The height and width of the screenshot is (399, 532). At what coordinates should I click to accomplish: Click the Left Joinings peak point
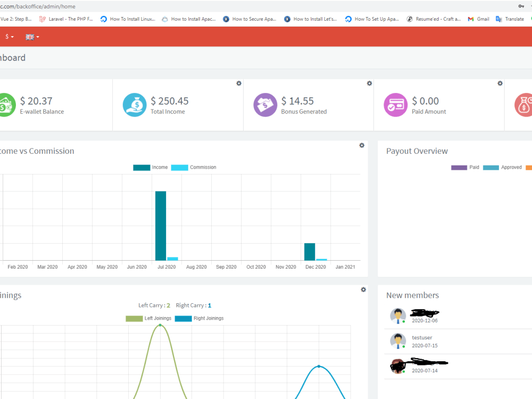pos(160,326)
